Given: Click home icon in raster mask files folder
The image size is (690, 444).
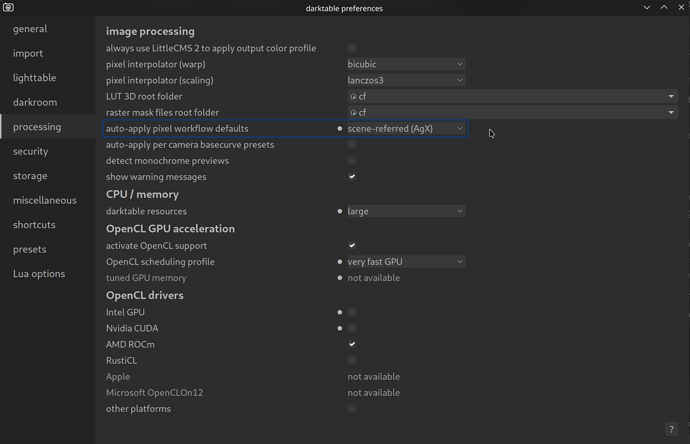Looking at the screenshot, I should click(353, 113).
